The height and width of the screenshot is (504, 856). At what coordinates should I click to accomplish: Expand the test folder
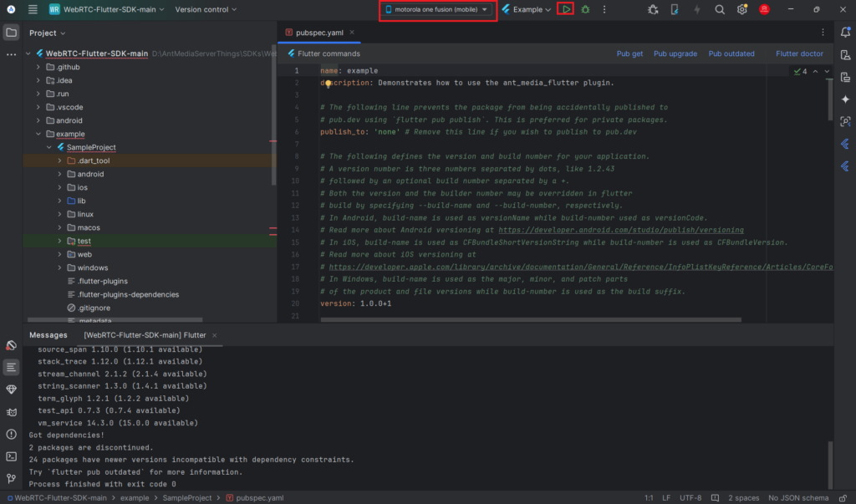[x=59, y=241]
